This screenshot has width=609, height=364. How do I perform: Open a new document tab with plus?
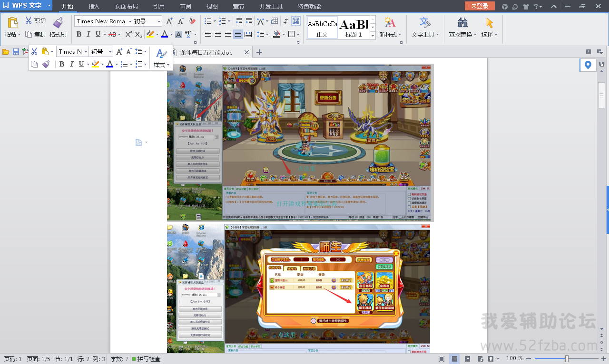[259, 52]
